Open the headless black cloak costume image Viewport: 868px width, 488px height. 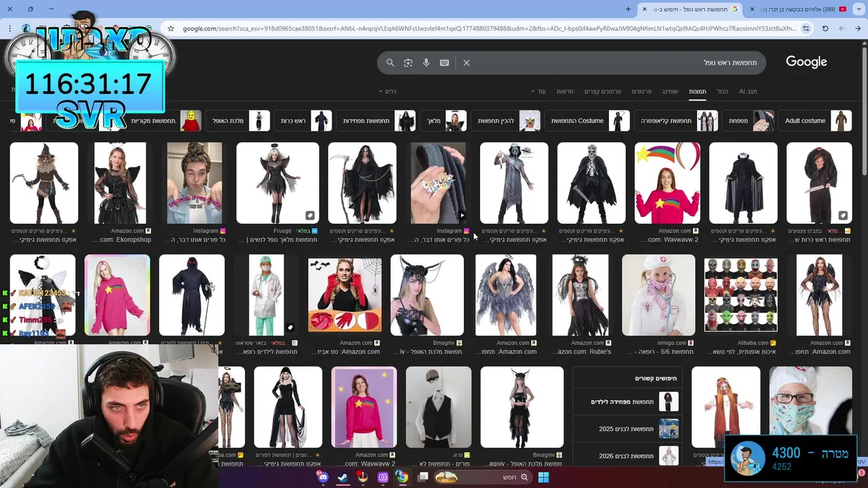(x=743, y=183)
